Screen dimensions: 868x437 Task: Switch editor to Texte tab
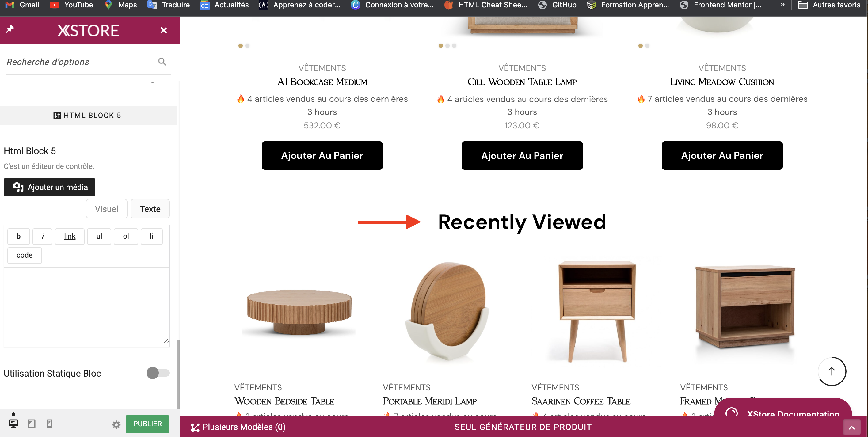[150, 209]
